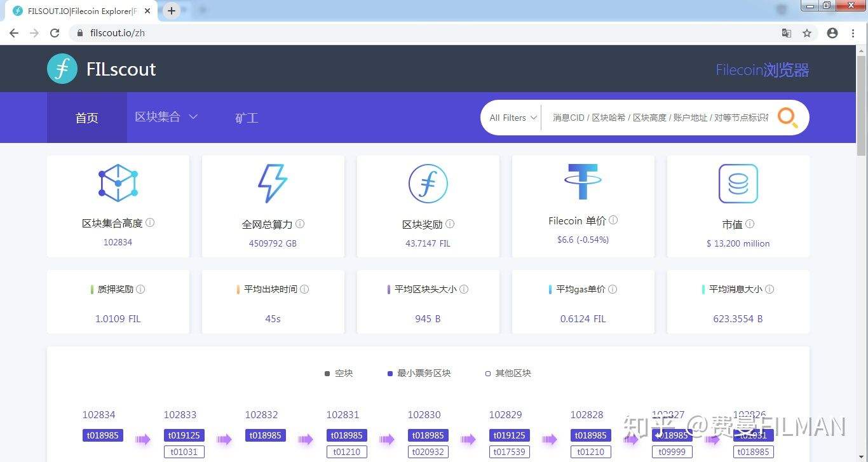
Task: Open tipset height 102828 link
Action: point(587,415)
